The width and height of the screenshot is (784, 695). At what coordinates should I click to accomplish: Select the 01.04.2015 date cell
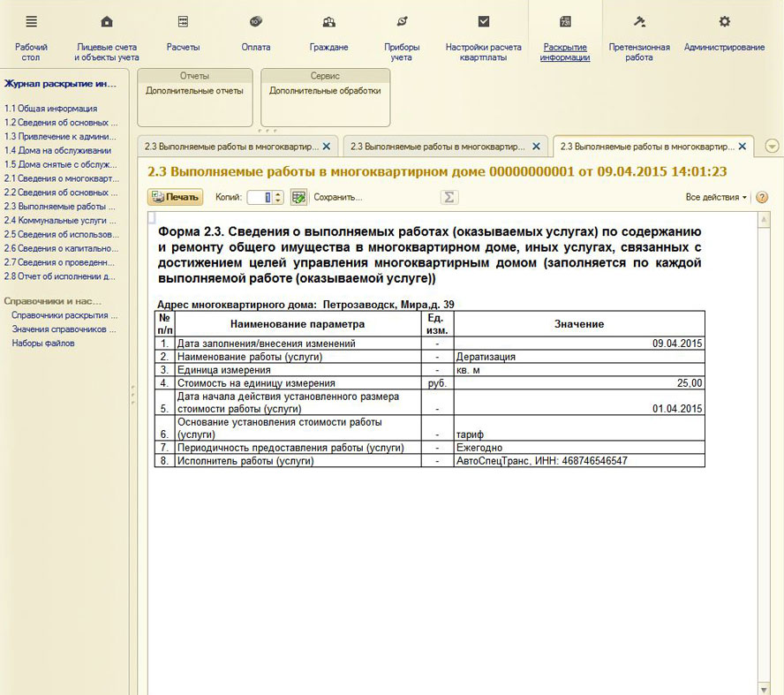click(579, 403)
